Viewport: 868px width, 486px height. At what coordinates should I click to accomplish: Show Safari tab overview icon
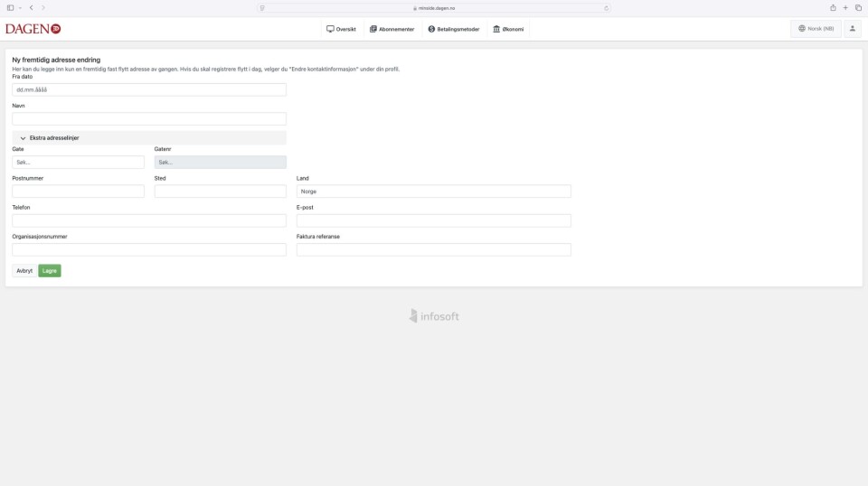tap(858, 7)
